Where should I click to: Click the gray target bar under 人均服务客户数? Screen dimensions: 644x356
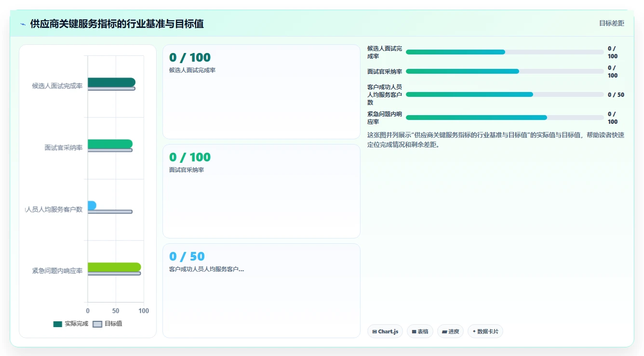click(110, 212)
